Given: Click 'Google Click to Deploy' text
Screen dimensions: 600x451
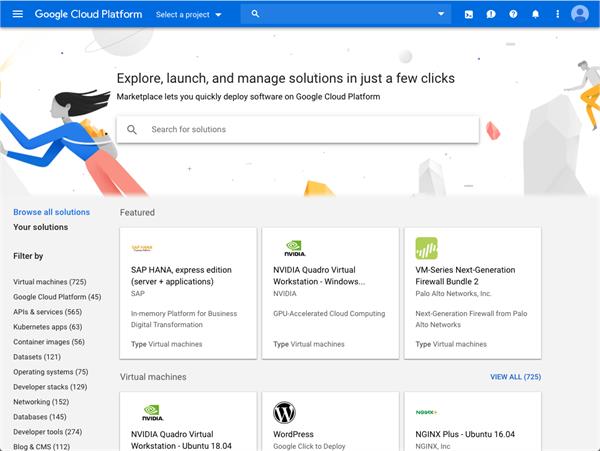Looking at the screenshot, I should pos(309,446).
